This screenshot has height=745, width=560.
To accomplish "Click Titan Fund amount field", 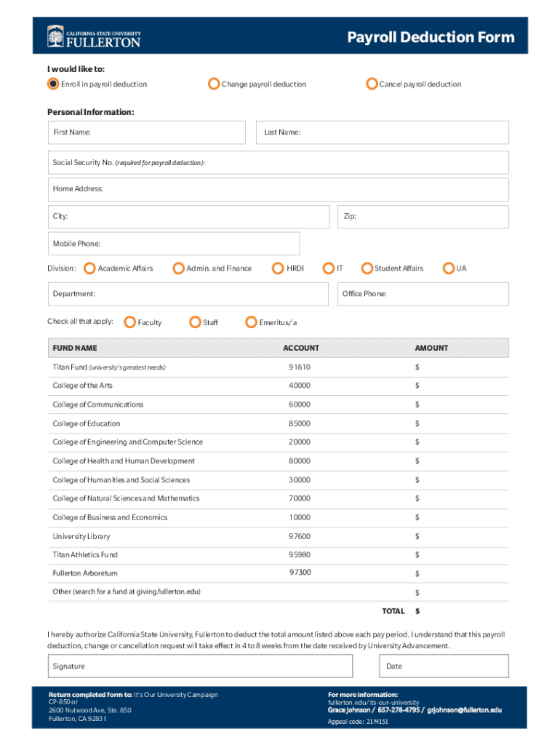I will tap(458, 367).
